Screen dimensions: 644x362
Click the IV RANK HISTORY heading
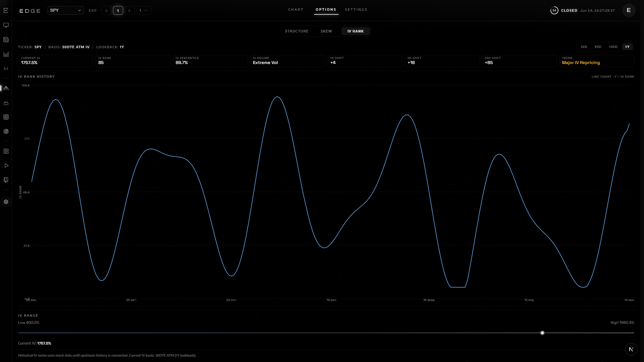[36, 77]
